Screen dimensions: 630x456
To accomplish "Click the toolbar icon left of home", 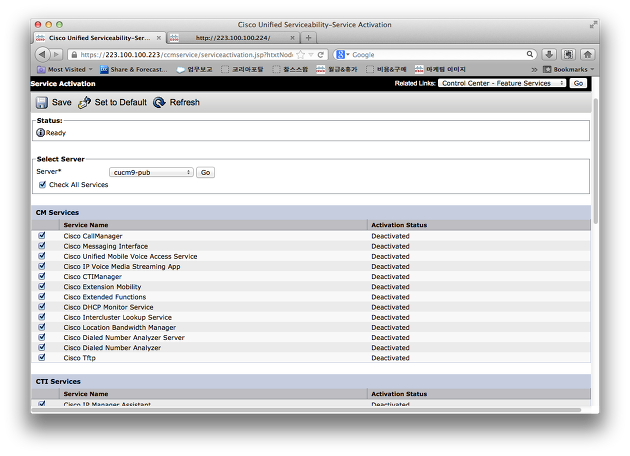I will tap(569, 54).
